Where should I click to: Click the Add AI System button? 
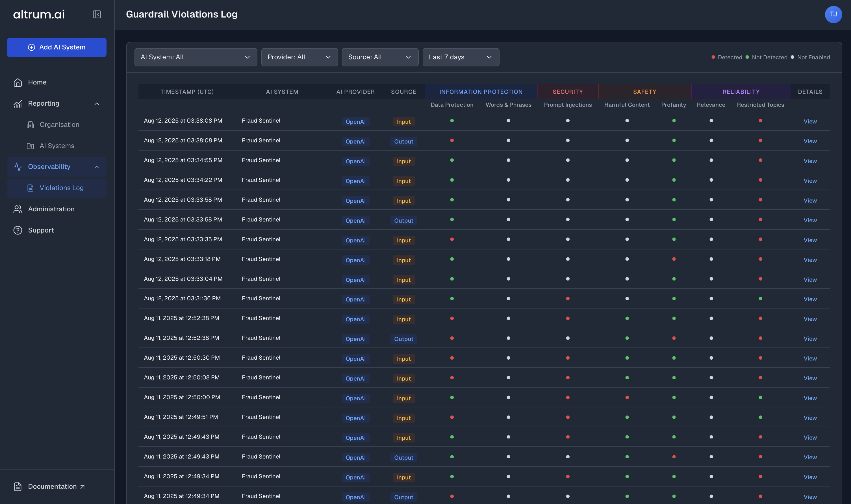click(x=57, y=47)
